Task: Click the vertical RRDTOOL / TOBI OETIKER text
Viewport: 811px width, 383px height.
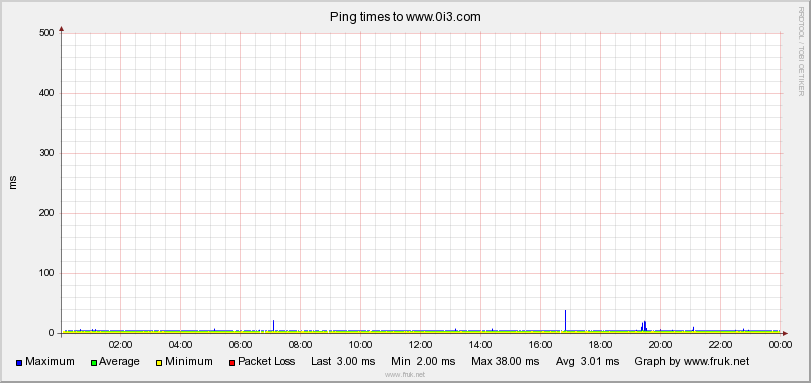Action: pos(801,51)
